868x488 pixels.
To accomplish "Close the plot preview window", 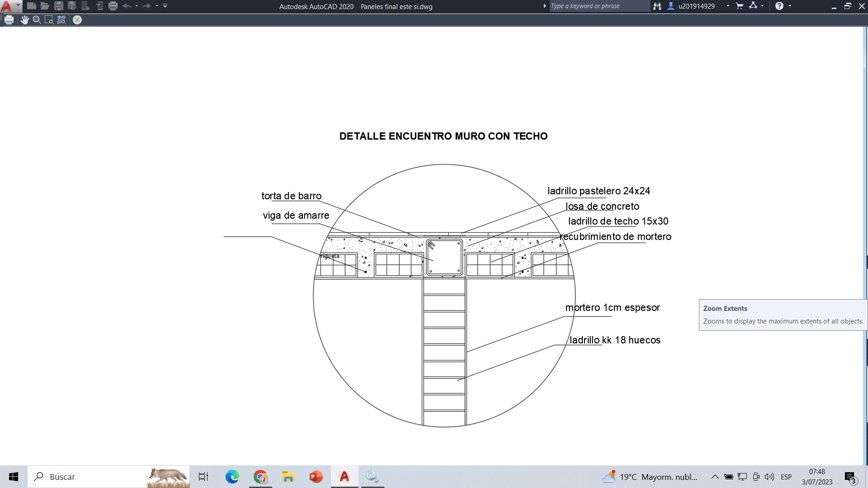I will pos(77,20).
